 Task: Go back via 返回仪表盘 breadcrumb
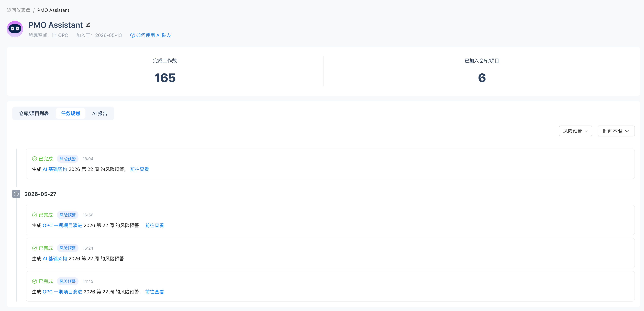click(18, 10)
